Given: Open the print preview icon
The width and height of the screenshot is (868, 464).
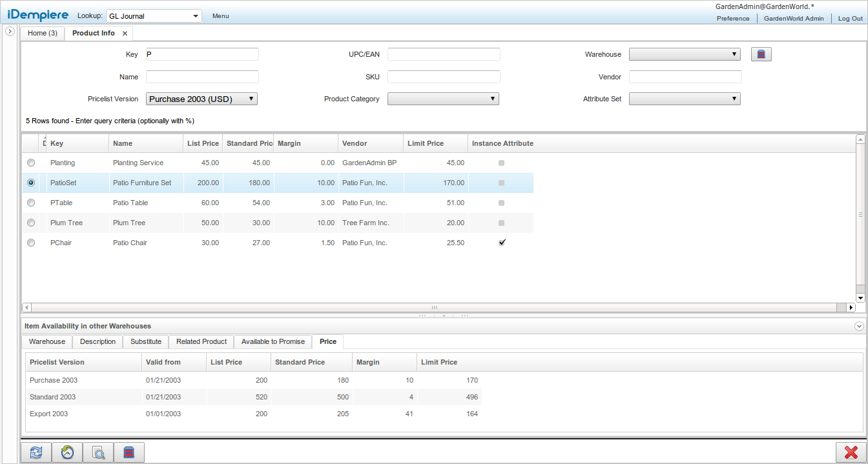Looking at the screenshot, I should coord(98,452).
